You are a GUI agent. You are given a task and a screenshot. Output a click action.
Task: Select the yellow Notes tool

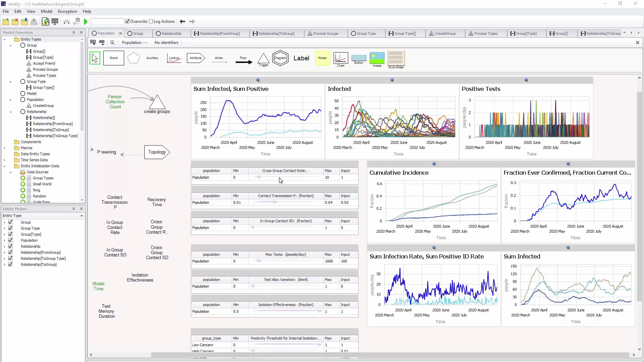tap(322, 58)
